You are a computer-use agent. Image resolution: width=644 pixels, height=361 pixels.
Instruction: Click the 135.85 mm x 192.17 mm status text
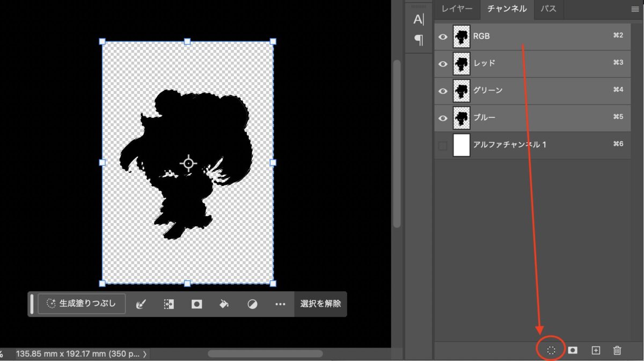(x=78, y=354)
